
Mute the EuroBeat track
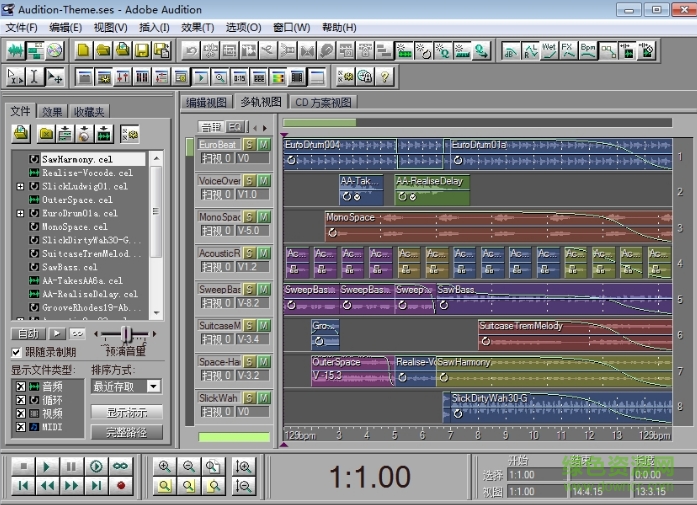point(262,145)
